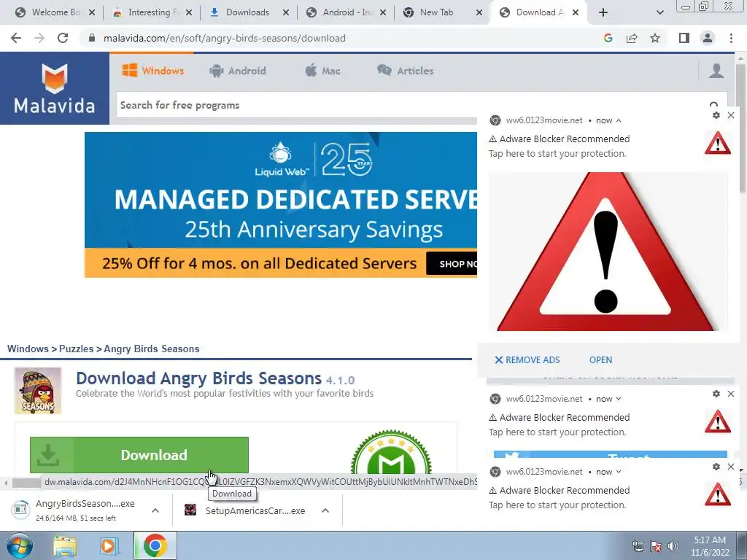Image resolution: width=747 pixels, height=560 pixels.
Task: Select the Mac category
Action: pyautogui.click(x=322, y=71)
